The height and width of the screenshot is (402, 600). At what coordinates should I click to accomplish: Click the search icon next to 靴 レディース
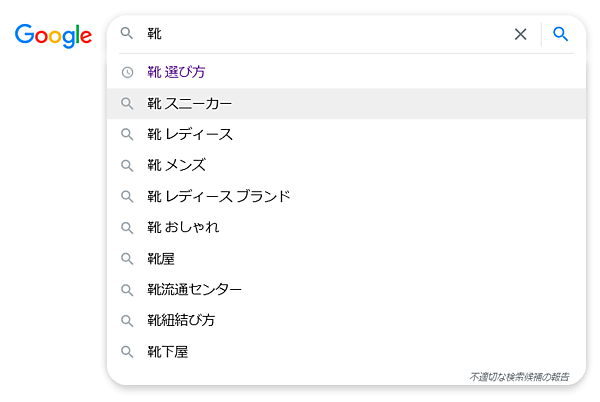pos(127,134)
